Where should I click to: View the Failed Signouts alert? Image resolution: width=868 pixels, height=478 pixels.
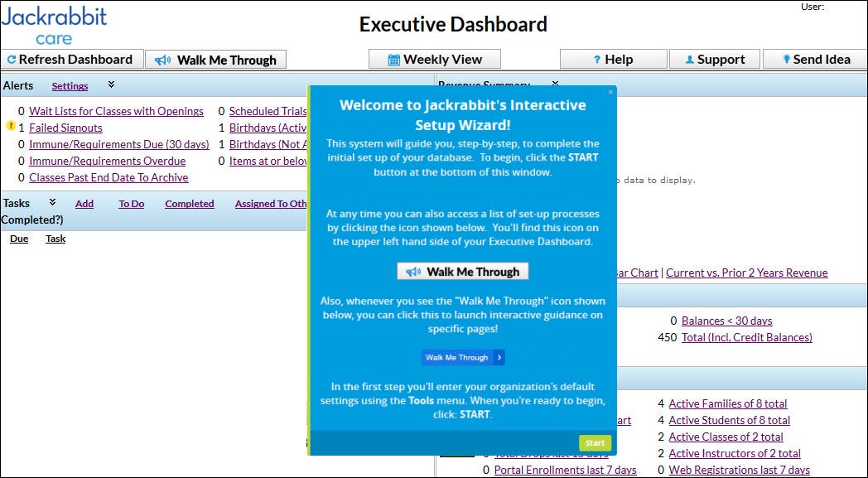click(x=65, y=127)
